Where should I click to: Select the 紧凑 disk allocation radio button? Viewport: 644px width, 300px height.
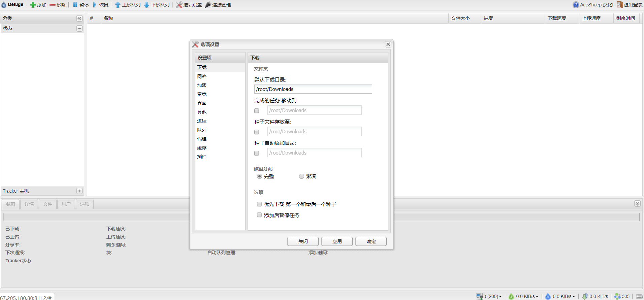301,176
